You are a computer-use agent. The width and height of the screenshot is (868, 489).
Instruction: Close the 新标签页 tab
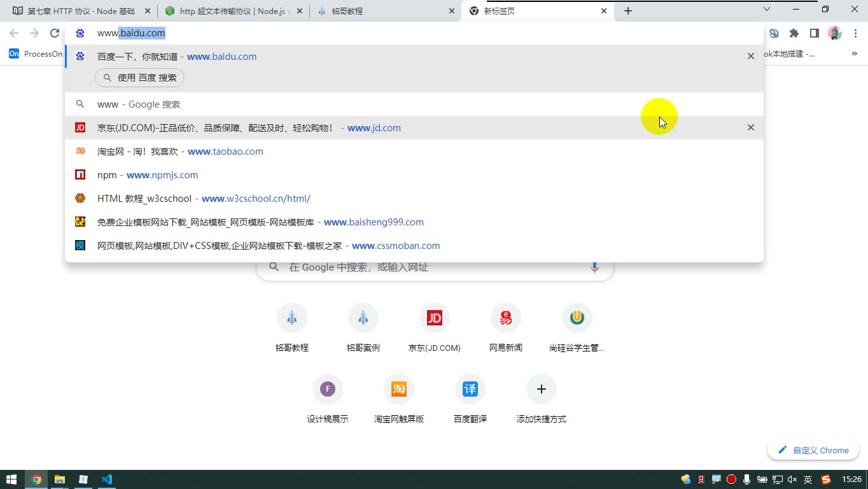coord(604,11)
